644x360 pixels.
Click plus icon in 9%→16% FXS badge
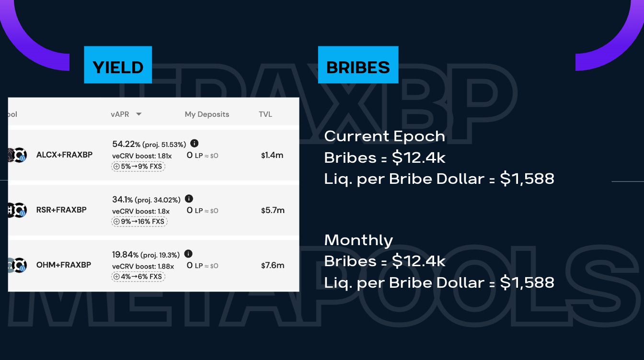point(117,222)
